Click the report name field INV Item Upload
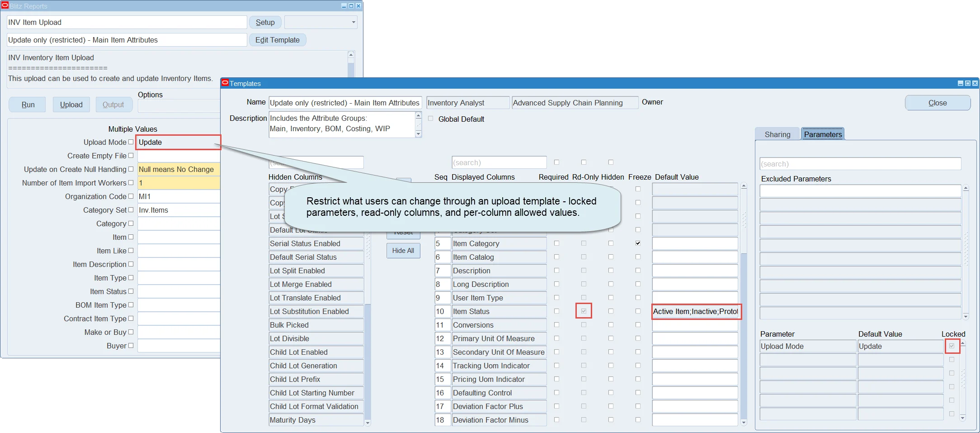Viewport: 980px width, 433px height. 127,22
